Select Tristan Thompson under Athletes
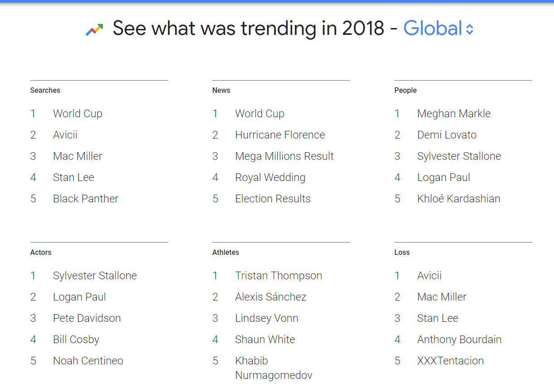Image resolution: width=554 pixels, height=392 pixels. [279, 276]
